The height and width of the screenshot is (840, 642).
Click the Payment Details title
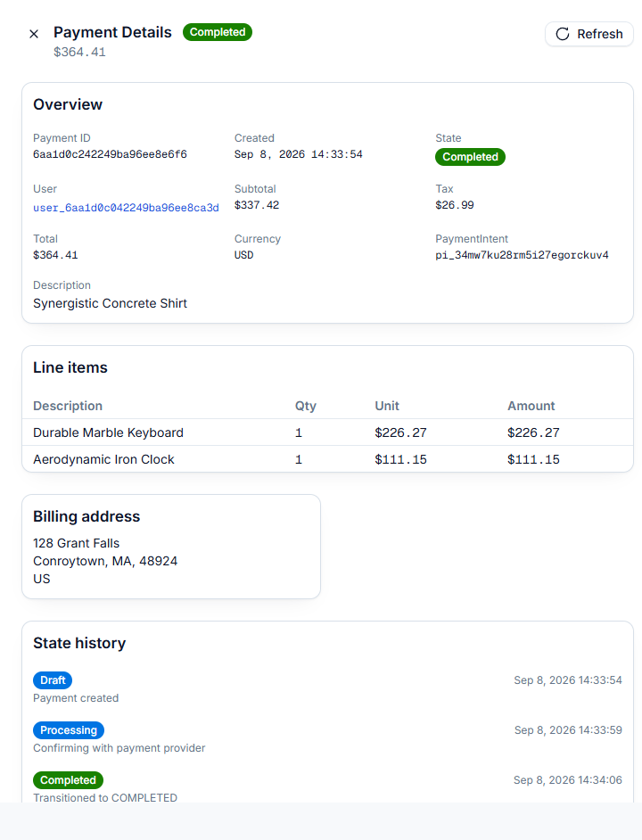pyautogui.click(x=112, y=32)
